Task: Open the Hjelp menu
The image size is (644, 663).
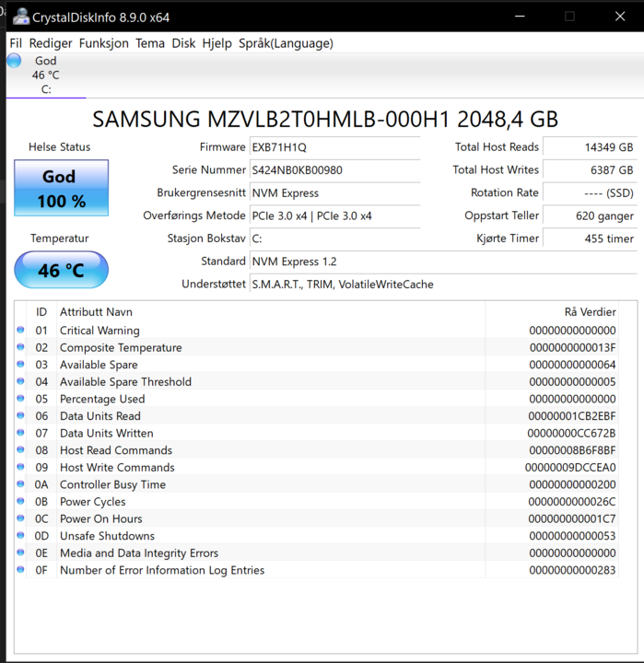Action: [217, 43]
